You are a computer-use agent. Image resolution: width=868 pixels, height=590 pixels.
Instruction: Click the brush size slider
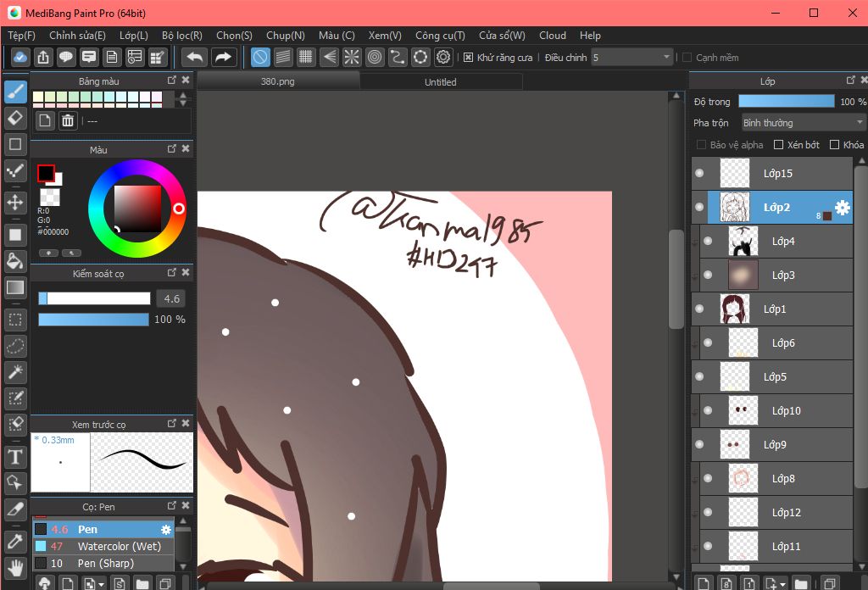[94, 299]
